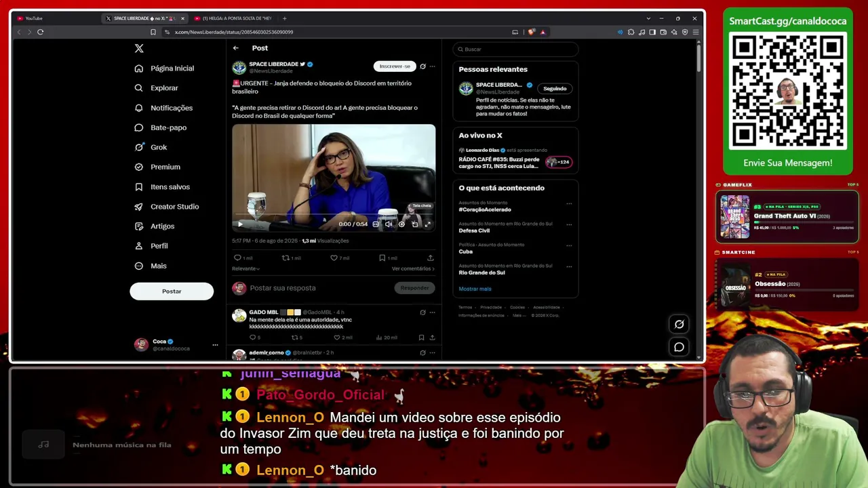Reload the page in the browser
Screen dimensions: 868x488
41,32
